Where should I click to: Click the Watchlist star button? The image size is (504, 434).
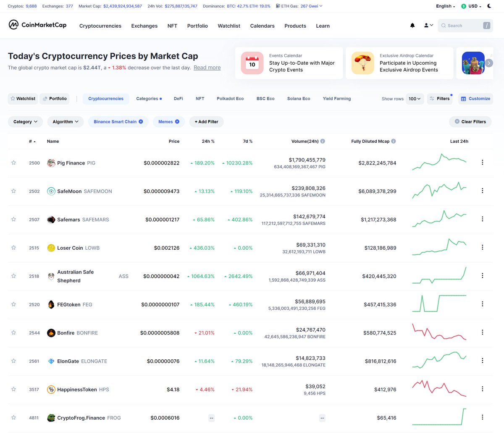(x=23, y=99)
